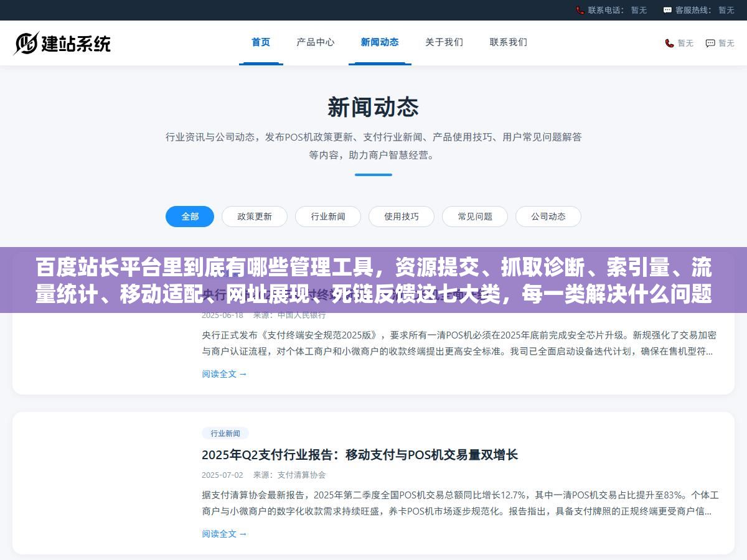747x560 pixels.
Task: Click the source text 来源：中国人民银行
Action: click(289, 315)
